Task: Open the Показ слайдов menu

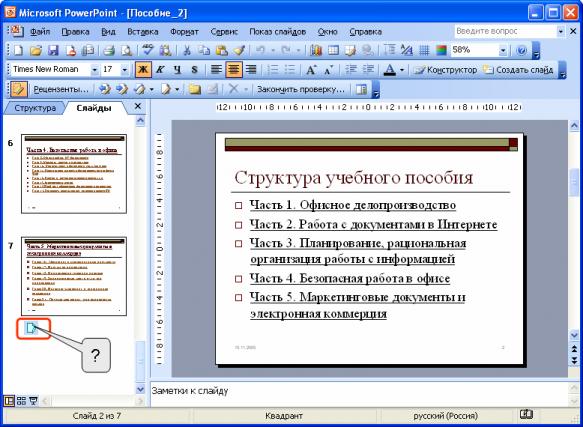Action: point(277,32)
